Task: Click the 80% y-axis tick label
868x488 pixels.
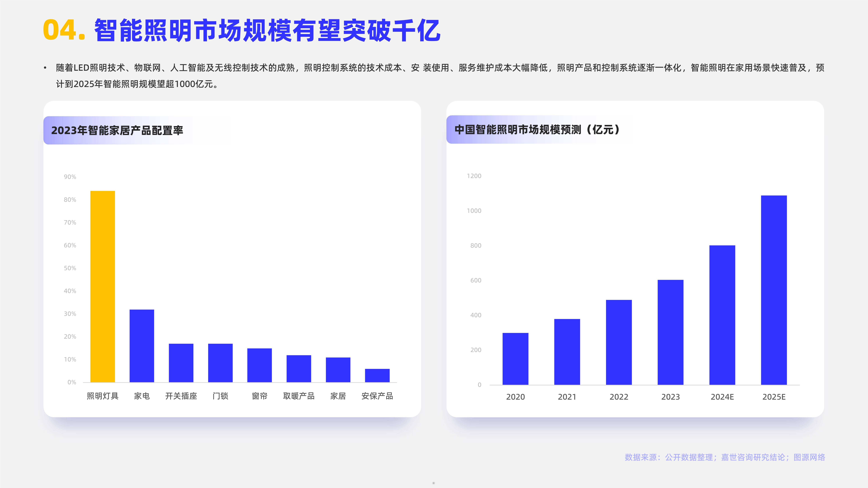Action: pos(70,200)
